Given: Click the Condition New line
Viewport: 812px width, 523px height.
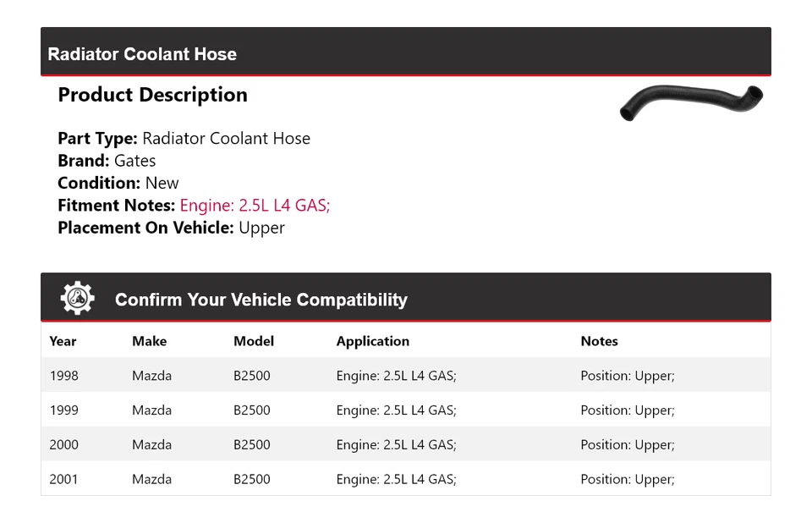Looking at the screenshot, I should [x=118, y=183].
